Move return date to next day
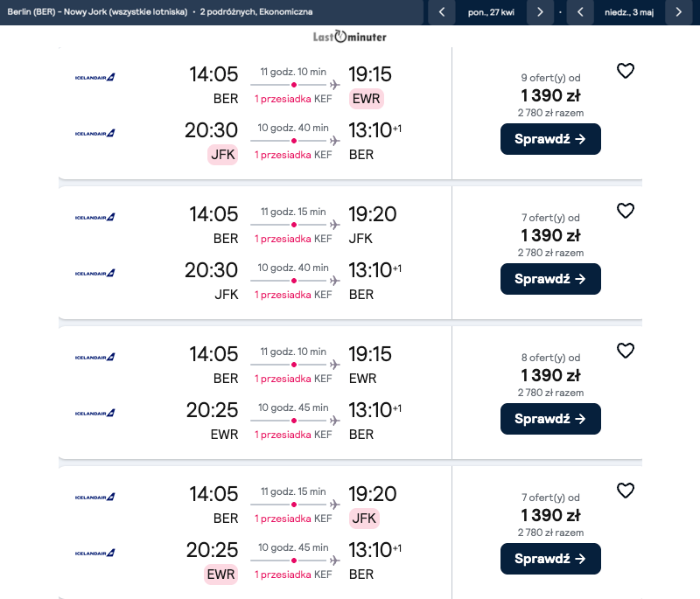 pyautogui.click(x=678, y=12)
